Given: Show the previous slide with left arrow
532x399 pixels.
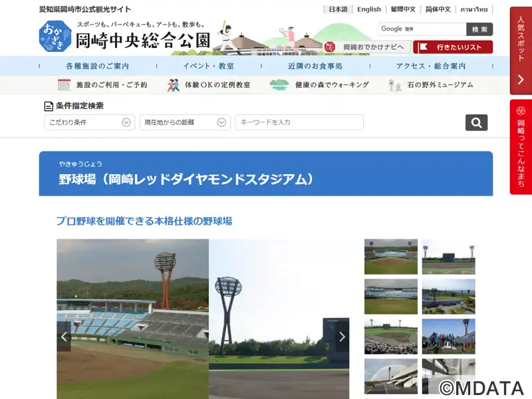Looking at the screenshot, I should (64, 336).
